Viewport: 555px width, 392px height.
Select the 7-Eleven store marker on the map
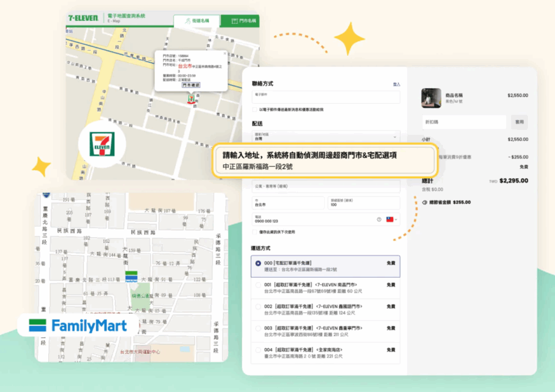191,99
